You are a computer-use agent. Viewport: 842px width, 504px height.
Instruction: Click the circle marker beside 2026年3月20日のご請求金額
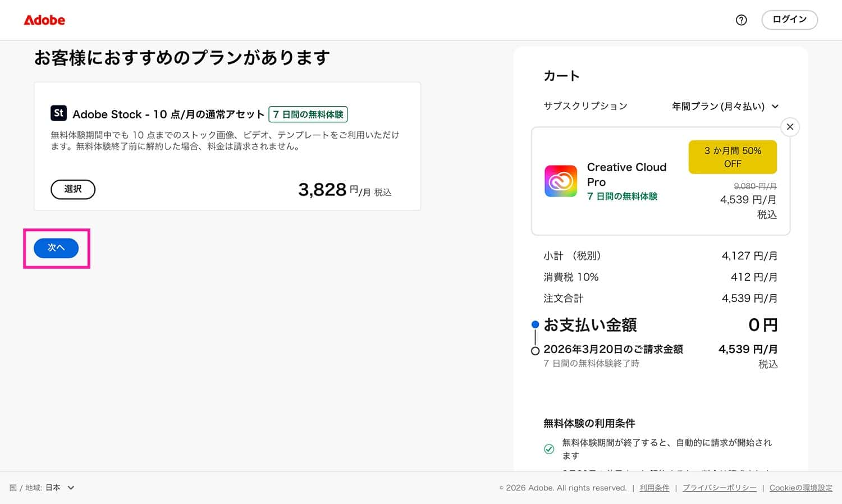point(536,351)
